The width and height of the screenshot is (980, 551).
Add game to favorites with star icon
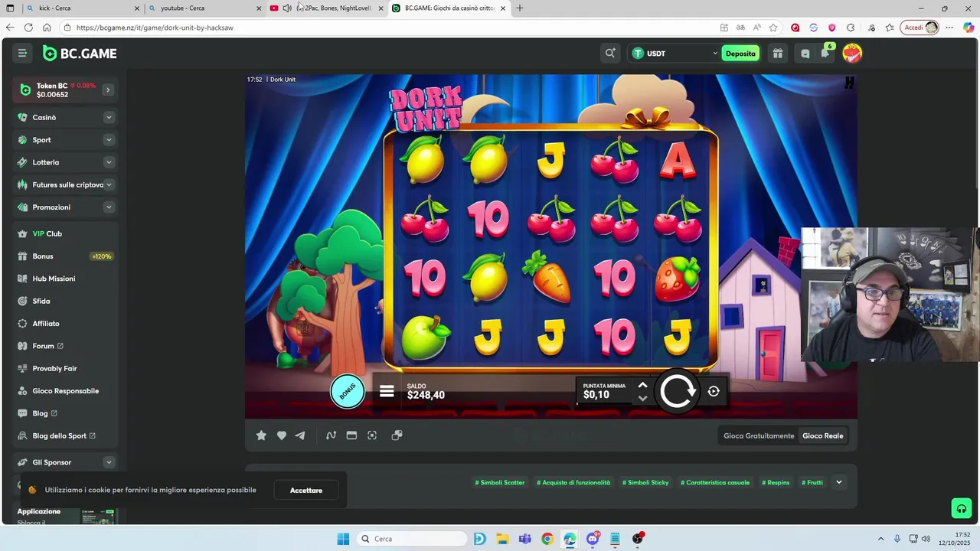click(x=261, y=435)
